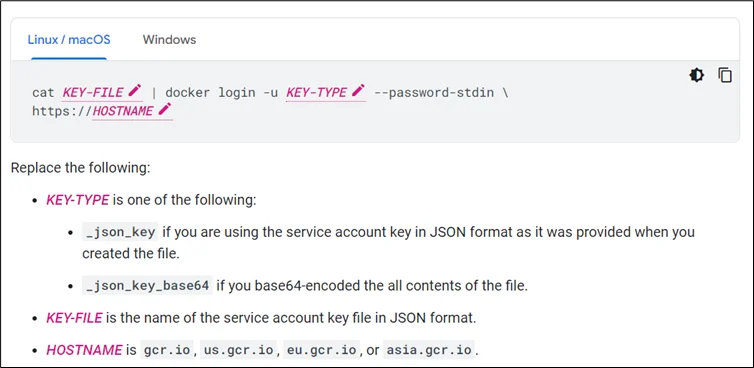Viewport: 754px width, 368px height.
Task: Click the _json_key code snippet
Action: [120, 232]
